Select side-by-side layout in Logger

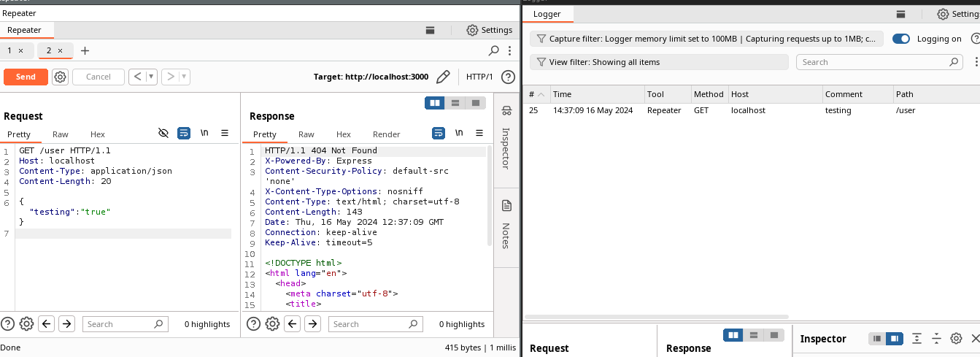pyautogui.click(x=733, y=335)
